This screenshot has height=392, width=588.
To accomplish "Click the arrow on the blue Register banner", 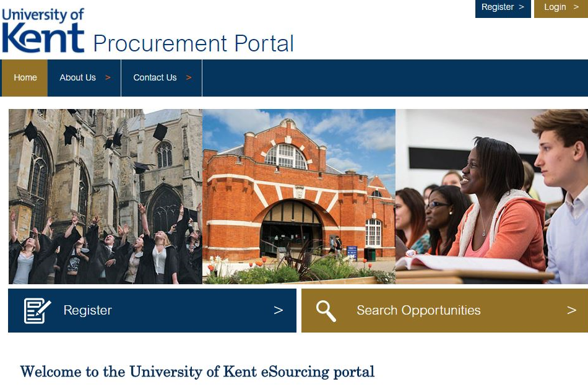I will pos(279,310).
